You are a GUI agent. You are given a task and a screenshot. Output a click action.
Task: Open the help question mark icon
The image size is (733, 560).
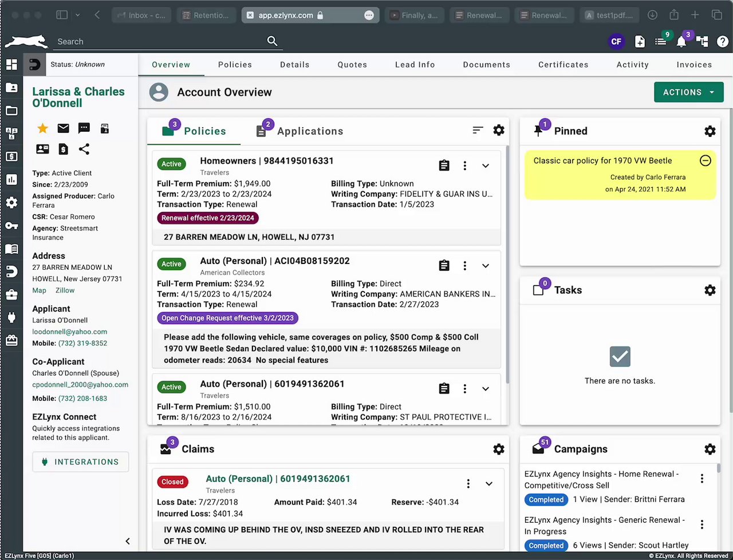point(723,41)
